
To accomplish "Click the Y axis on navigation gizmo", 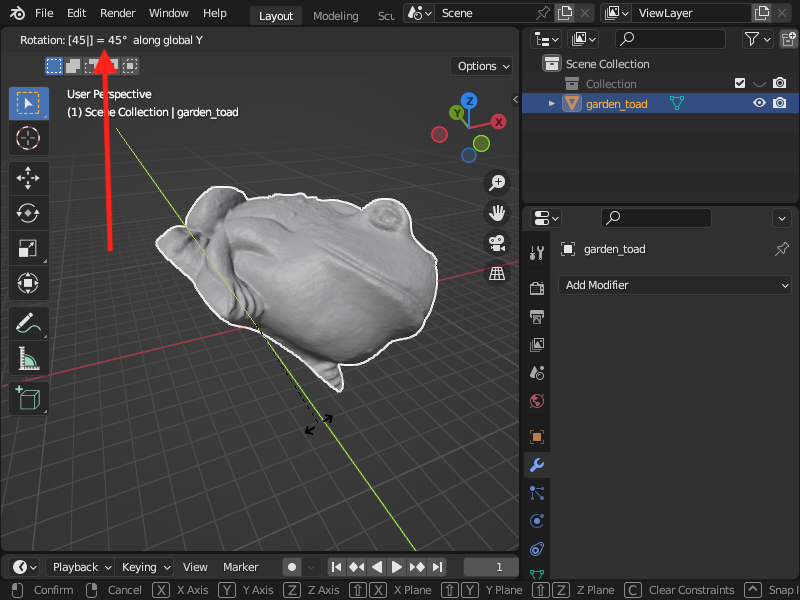I will click(457, 113).
